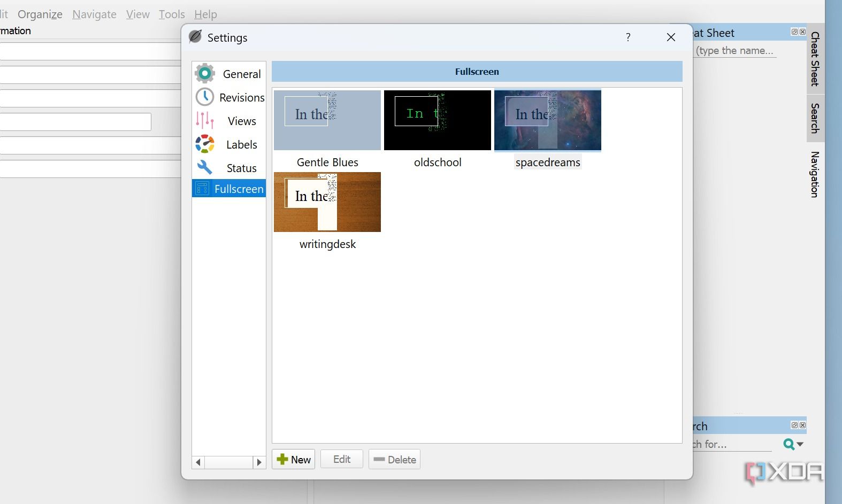Click the Cheat Sheet name filter field
Screen dimensions: 842x504
click(x=735, y=51)
